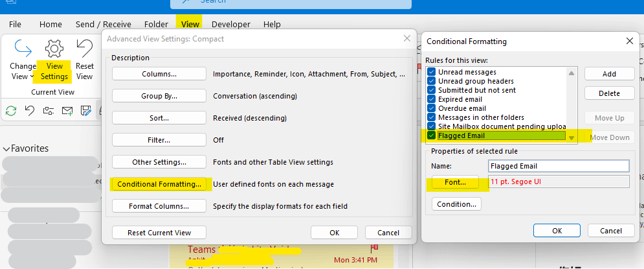Open the File menu
Screen dimensions: 644x269
pyautogui.click(x=15, y=24)
